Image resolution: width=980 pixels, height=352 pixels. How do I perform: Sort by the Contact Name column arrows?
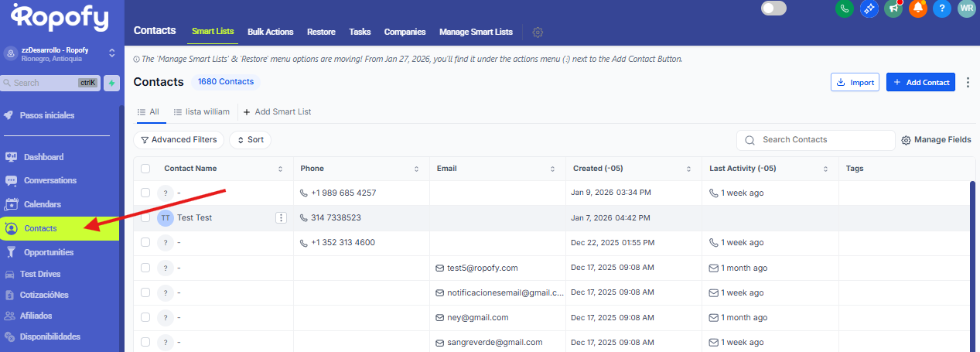click(x=280, y=169)
